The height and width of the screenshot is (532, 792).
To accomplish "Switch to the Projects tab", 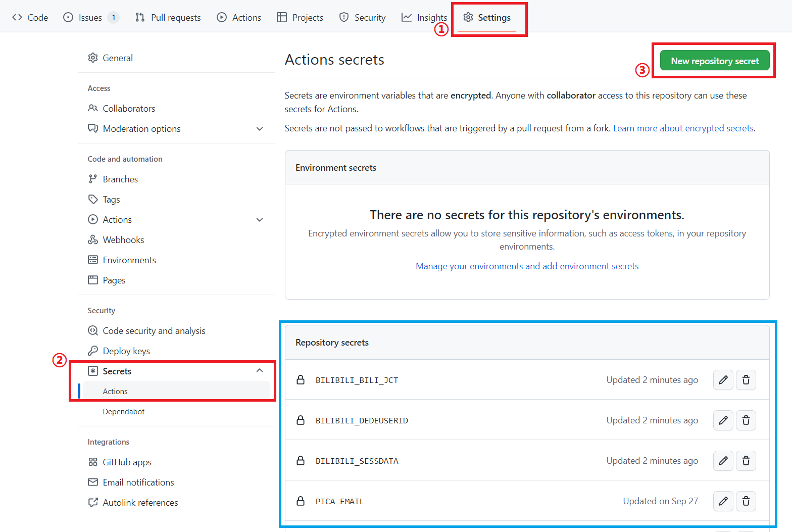I will [300, 17].
